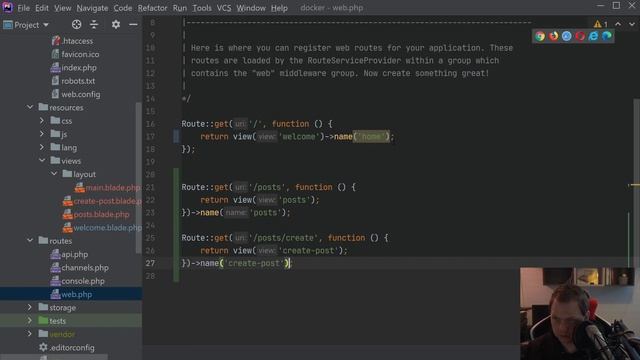Collapse the resources folder
640x360 pixels.
click(30, 107)
